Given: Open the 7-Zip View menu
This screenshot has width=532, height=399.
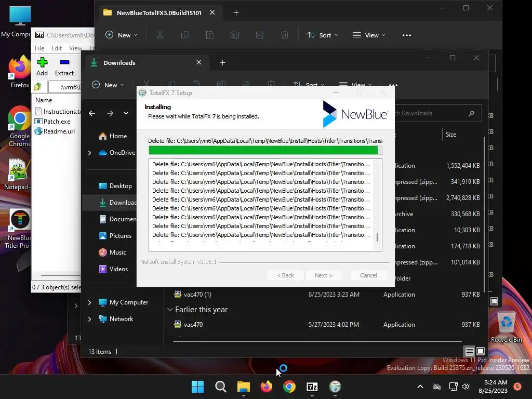Looking at the screenshot, I should pos(75,48).
